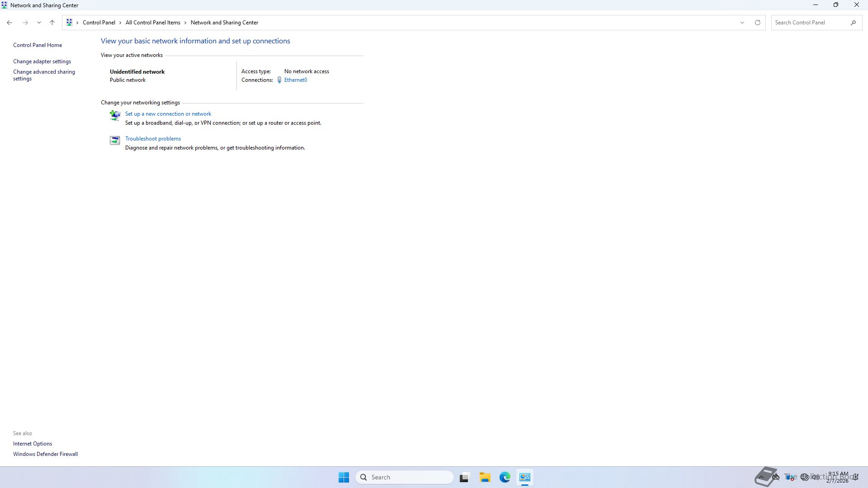Go to All Control Panel Items breadcrumb

coord(153,23)
